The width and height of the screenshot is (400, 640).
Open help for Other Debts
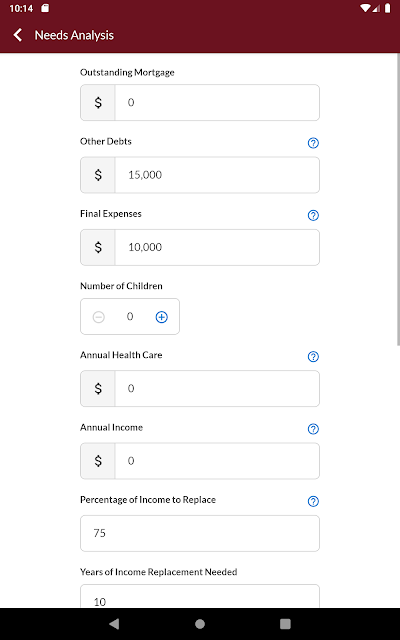tap(313, 143)
